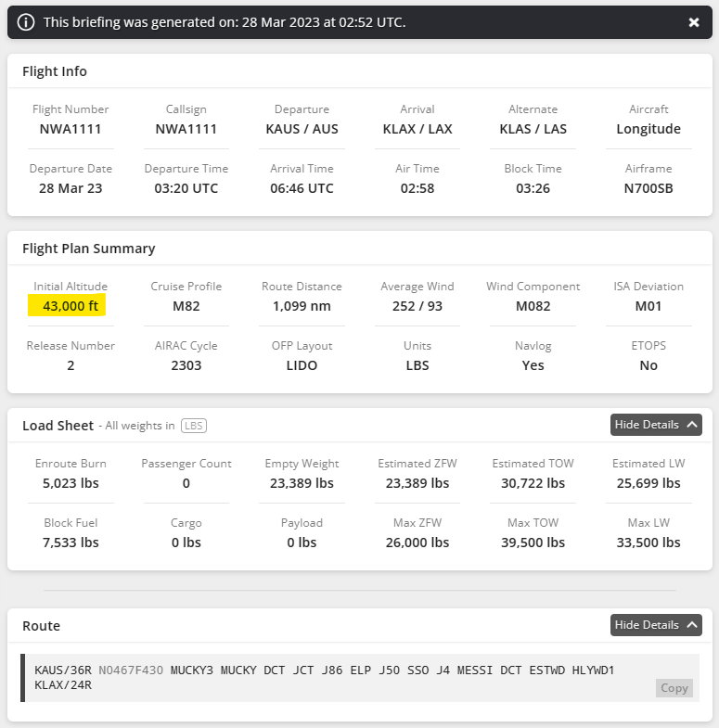Collapse Load Sheet with Hide Details
Screen dimensions: 719x728
point(656,425)
